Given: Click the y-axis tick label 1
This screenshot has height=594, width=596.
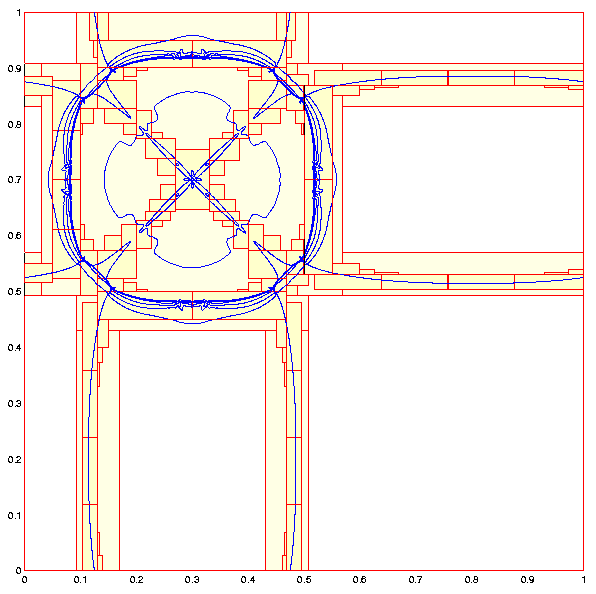Looking at the screenshot, I should click(x=18, y=13).
